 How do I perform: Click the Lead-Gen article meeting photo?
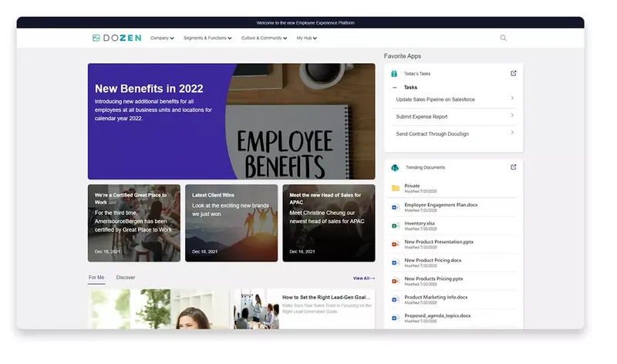click(x=256, y=309)
